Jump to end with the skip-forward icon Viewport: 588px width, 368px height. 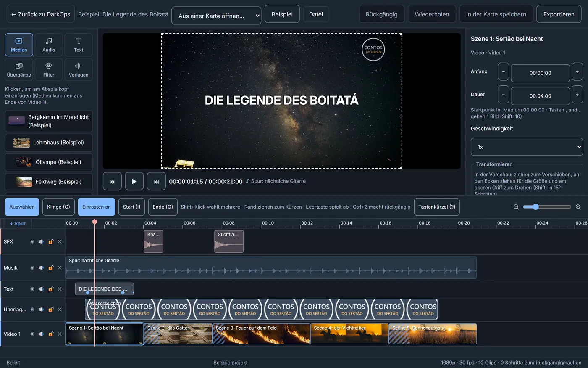(156, 181)
